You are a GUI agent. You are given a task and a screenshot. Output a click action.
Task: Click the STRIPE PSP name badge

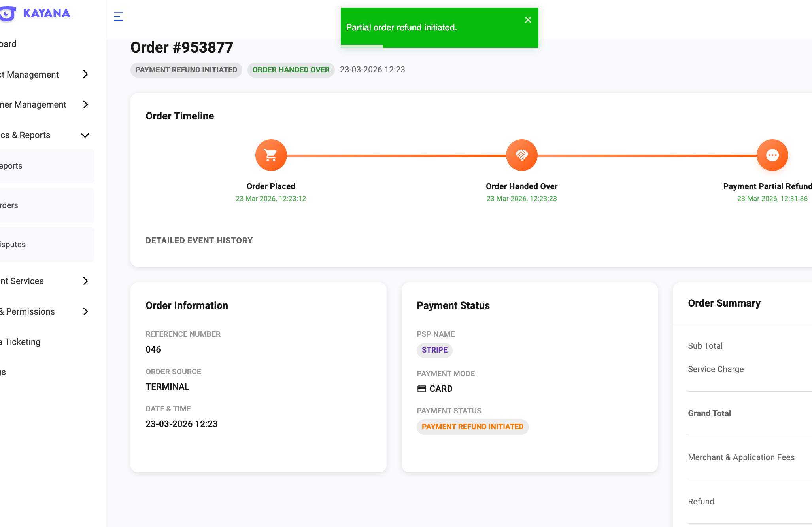434,350
